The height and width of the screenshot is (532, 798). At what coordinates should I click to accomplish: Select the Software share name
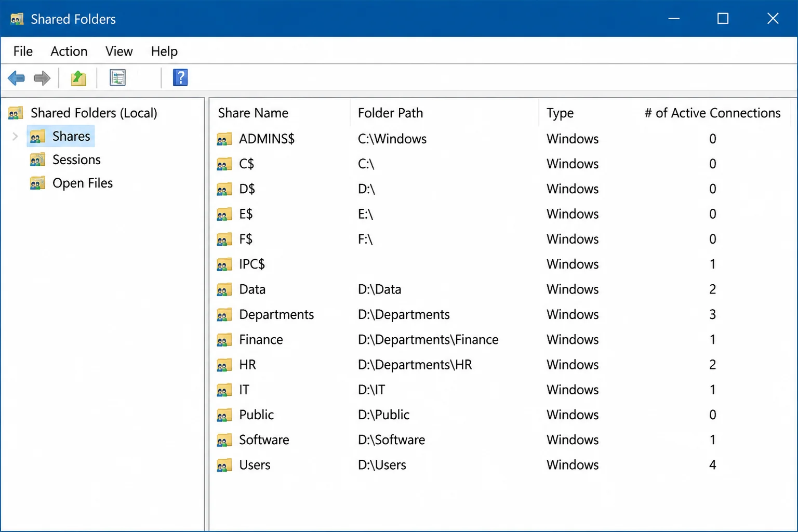click(x=264, y=440)
